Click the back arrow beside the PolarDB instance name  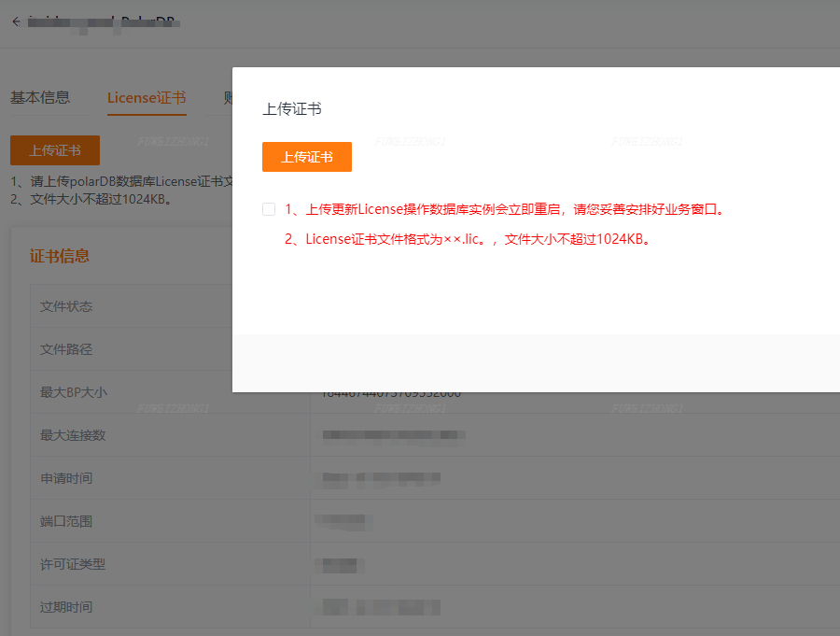point(16,21)
